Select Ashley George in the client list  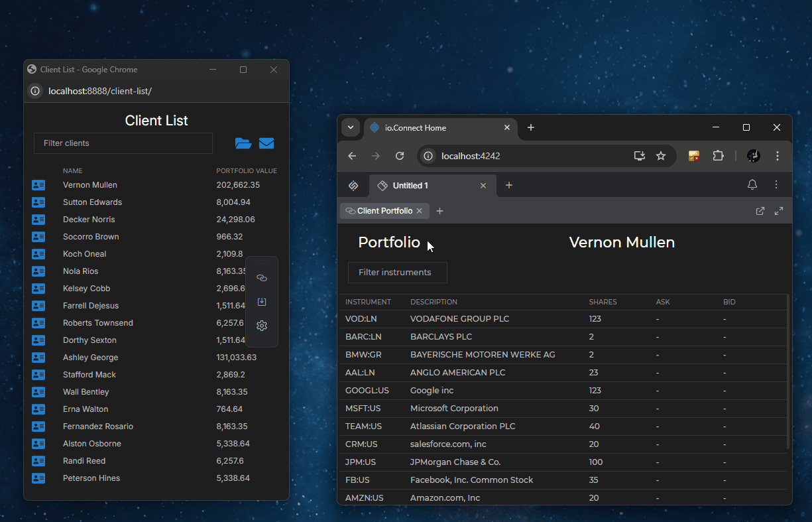(90, 358)
